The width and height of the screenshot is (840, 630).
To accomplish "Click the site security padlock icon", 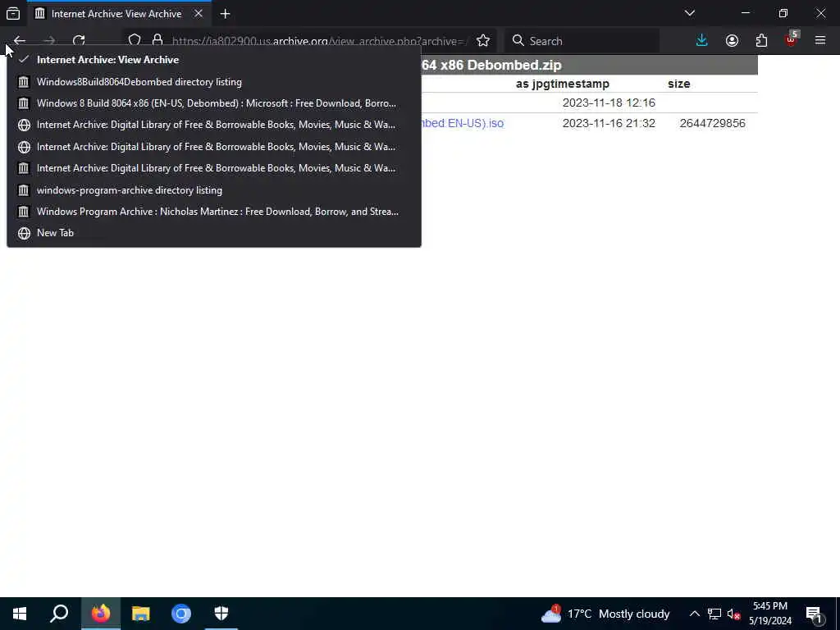I will (157, 41).
